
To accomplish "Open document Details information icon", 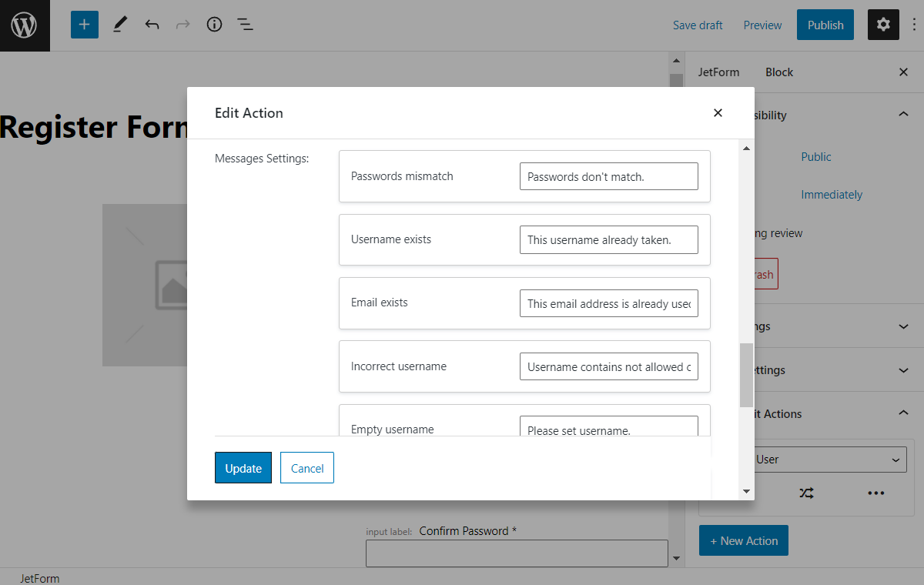I will point(214,25).
